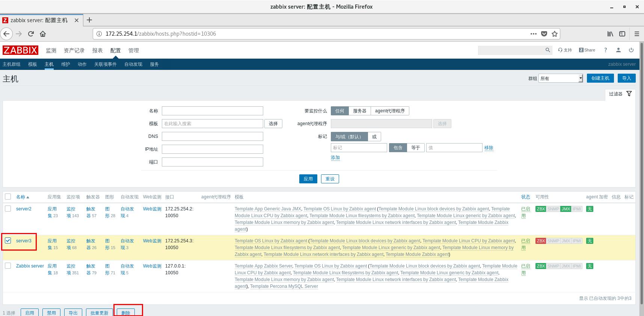The height and width of the screenshot is (316, 644).
Task: Go back with the browser back arrow
Action: (x=6, y=34)
